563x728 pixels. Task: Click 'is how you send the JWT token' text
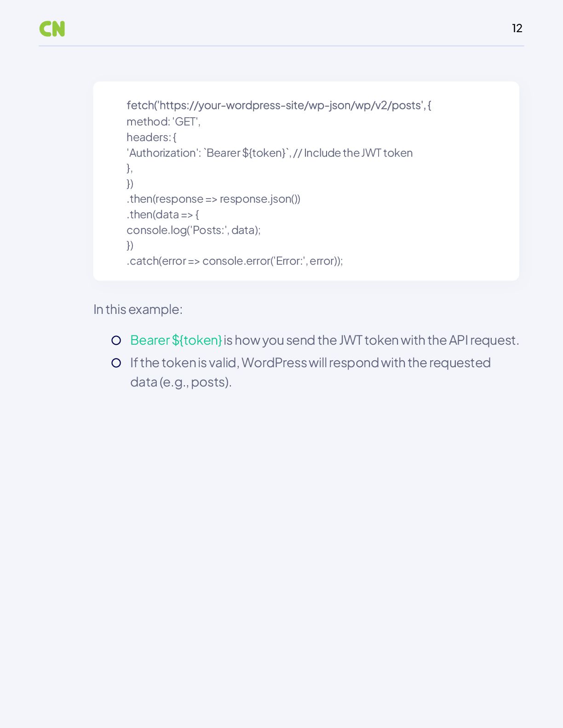[x=311, y=340]
